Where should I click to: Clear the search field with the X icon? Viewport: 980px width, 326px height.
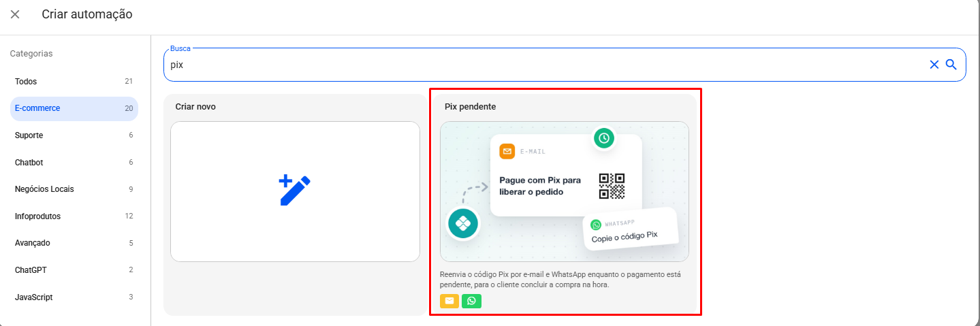click(934, 65)
